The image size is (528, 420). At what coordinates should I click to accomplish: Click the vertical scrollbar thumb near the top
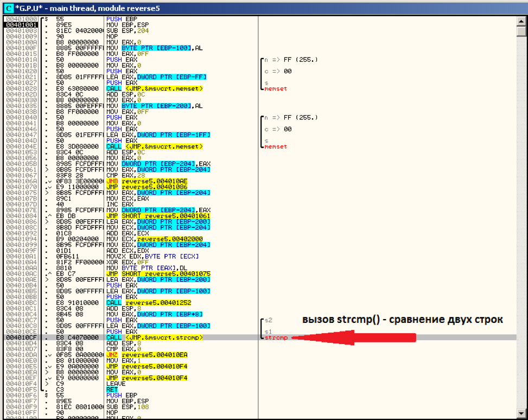pos(521,31)
